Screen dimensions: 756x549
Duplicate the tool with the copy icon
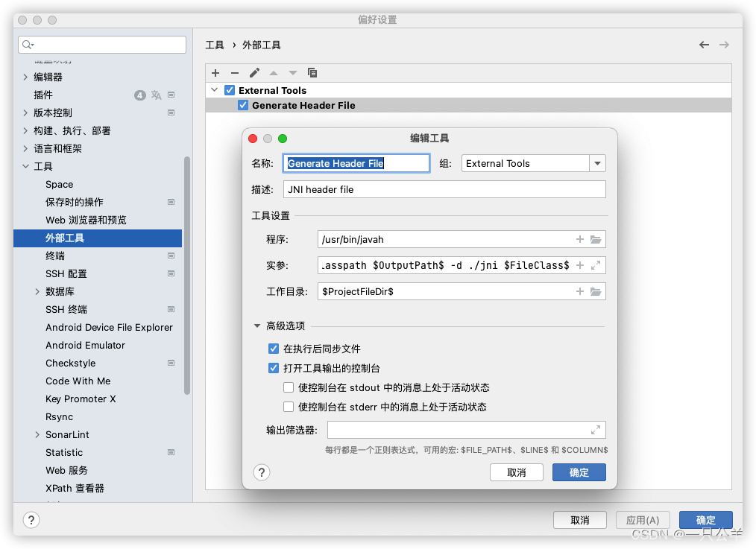point(312,72)
